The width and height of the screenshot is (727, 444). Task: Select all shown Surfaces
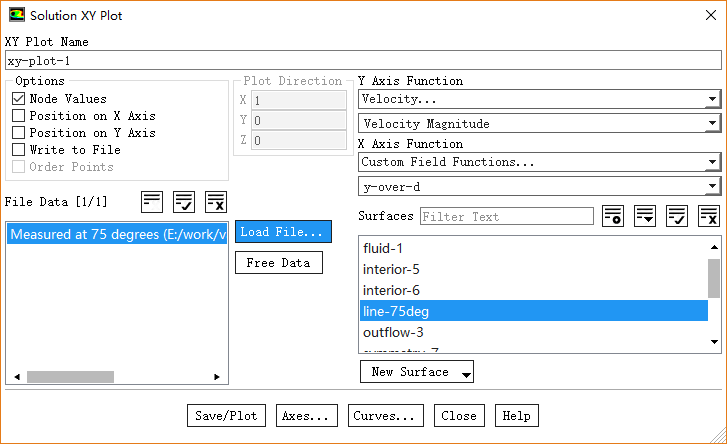click(x=677, y=216)
